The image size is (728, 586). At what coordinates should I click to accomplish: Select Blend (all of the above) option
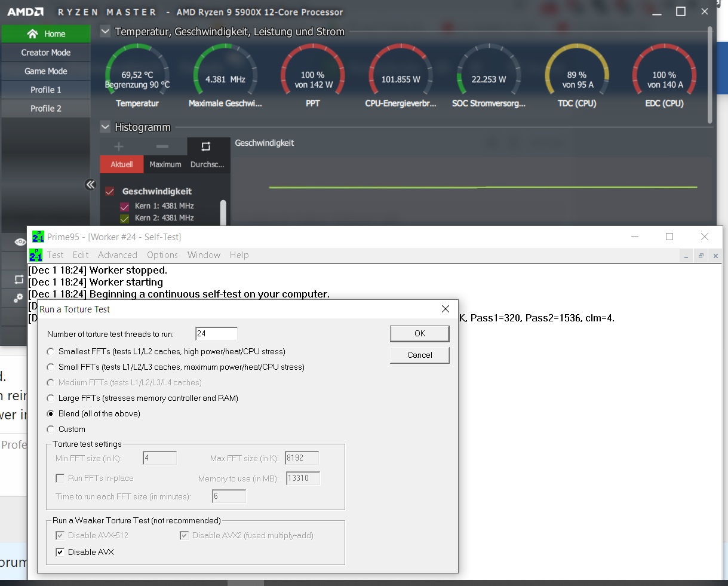pos(51,414)
